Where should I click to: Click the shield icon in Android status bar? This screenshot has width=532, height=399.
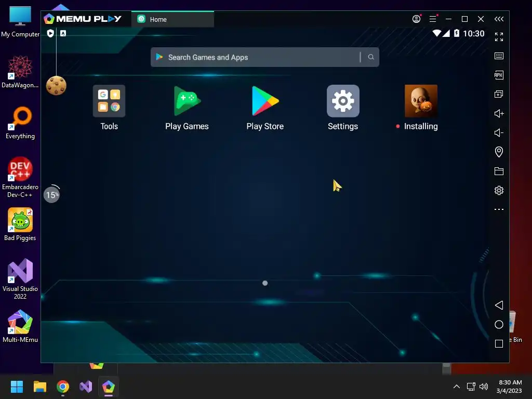[x=50, y=33]
